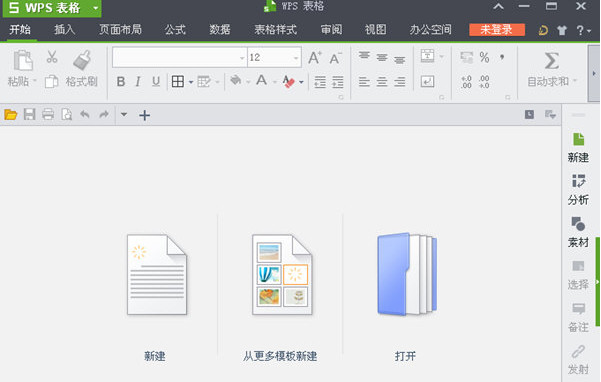The width and height of the screenshot is (601, 382).
Task: Click 从更多模板新建 template thumbnail
Action: (x=282, y=274)
